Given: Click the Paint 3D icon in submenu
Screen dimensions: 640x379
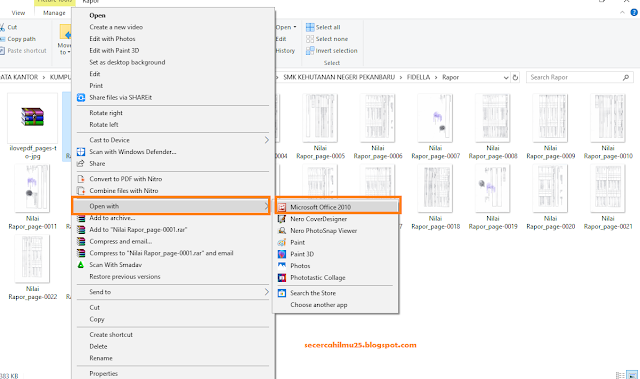Looking at the screenshot, I should pos(282,254).
